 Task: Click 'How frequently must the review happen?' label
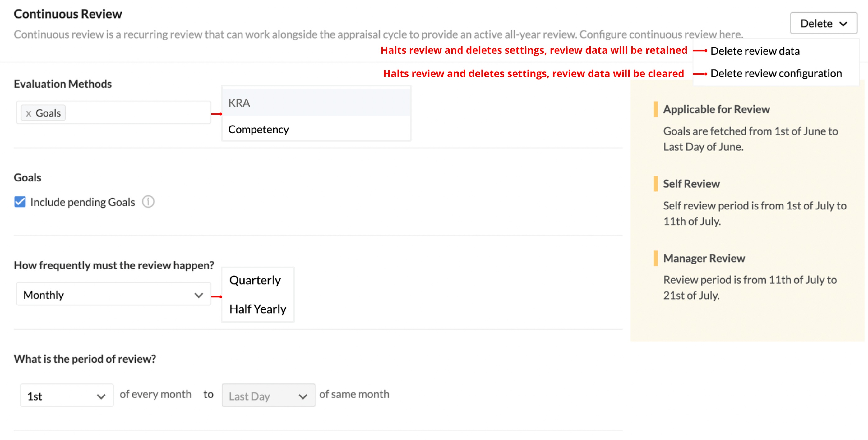click(114, 265)
